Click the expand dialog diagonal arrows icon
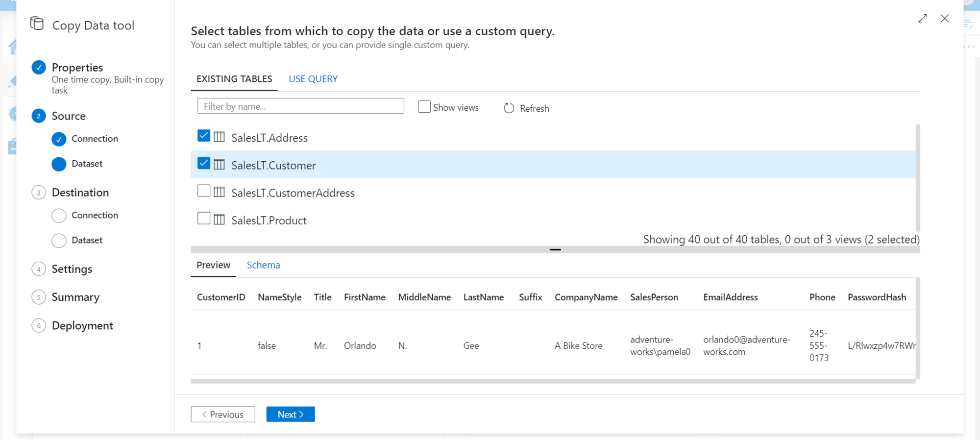Image resolution: width=980 pixels, height=440 pixels. [x=923, y=19]
